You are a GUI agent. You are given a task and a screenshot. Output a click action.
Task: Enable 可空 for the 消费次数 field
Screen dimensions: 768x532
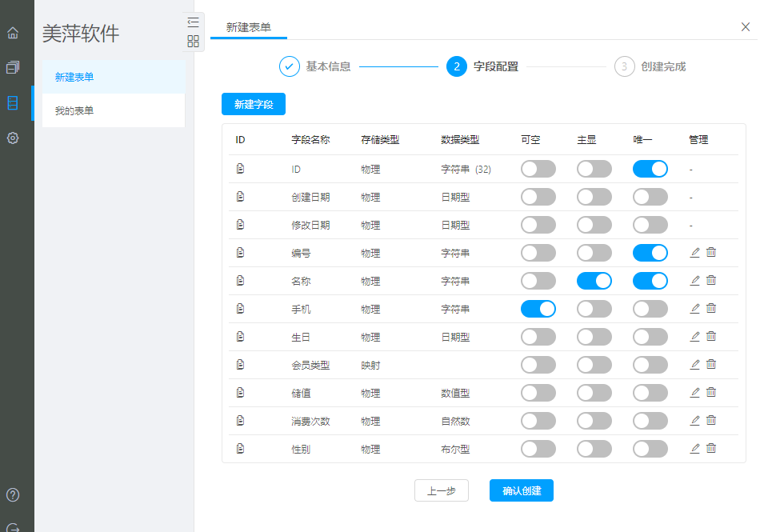[x=538, y=420]
